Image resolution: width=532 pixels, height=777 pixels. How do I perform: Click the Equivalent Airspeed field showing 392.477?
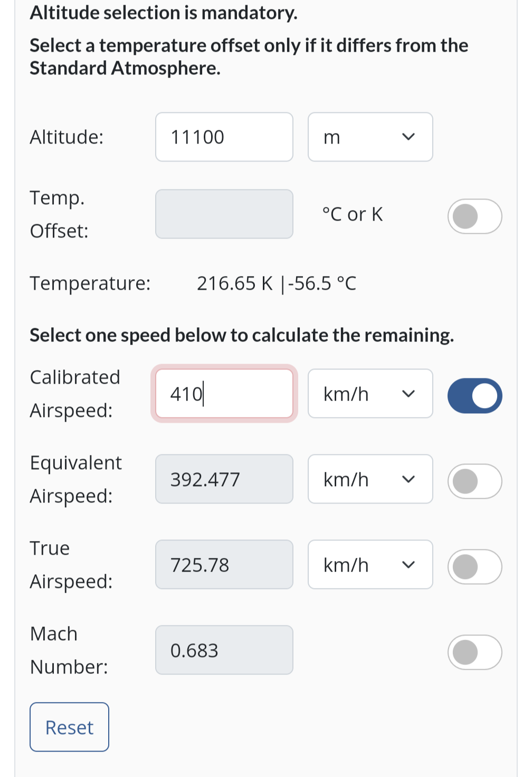coord(224,479)
